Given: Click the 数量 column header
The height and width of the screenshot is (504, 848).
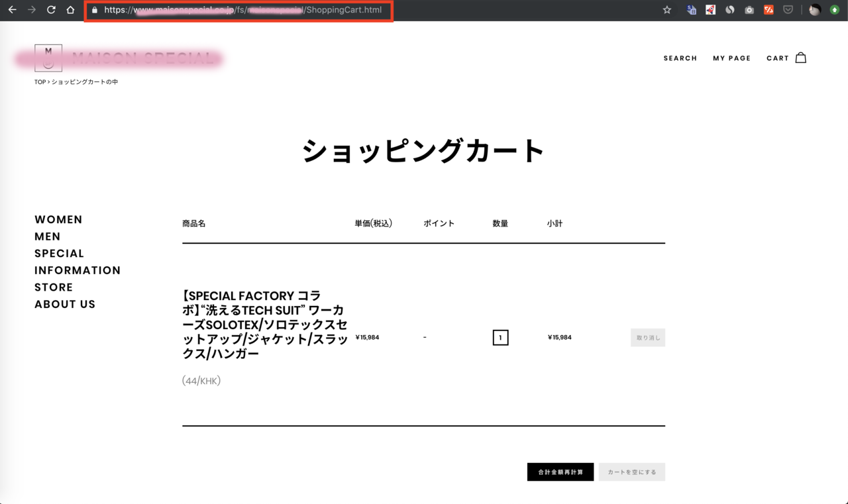Looking at the screenshot, I should (x=500, y=224).
